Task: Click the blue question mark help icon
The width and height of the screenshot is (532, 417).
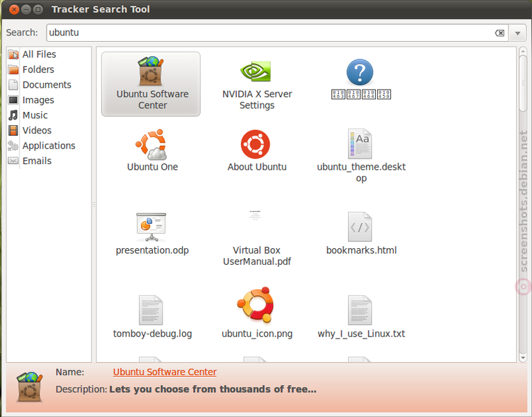Action: tap(360, 72)
